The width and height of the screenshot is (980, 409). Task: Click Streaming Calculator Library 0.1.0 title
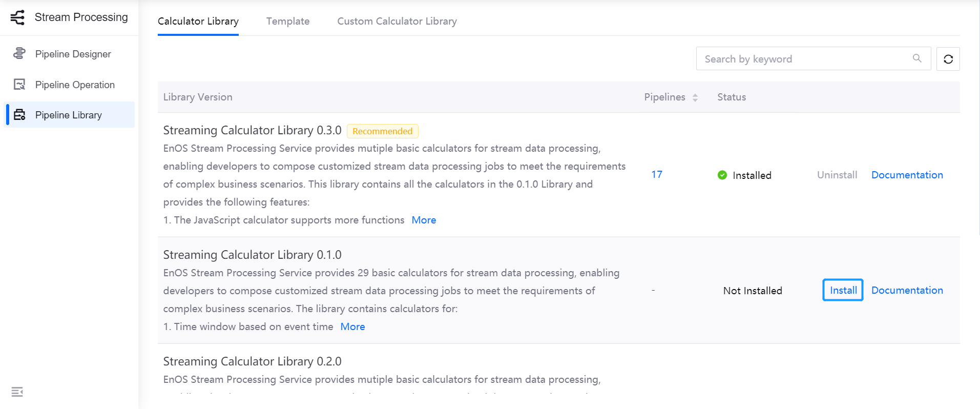click(253, 255)
